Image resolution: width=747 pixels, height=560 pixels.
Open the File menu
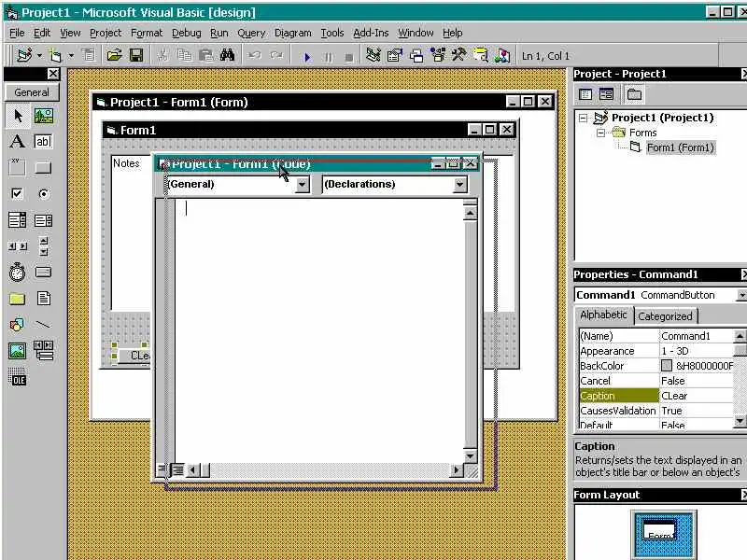[x=17, y=33]
